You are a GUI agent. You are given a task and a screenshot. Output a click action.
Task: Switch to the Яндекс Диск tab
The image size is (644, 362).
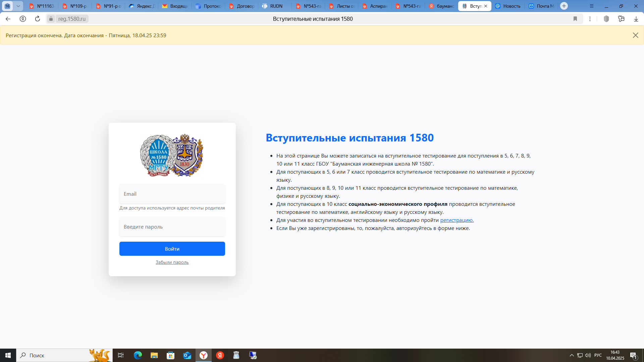click(142, 6)
